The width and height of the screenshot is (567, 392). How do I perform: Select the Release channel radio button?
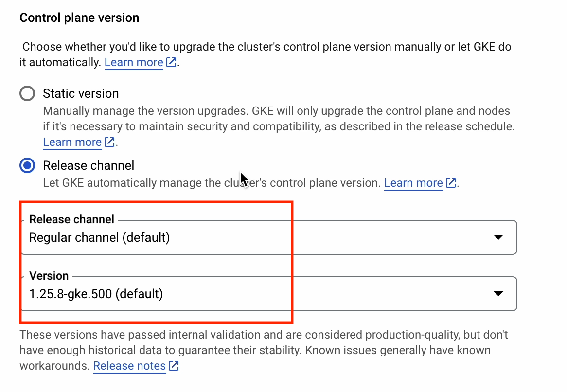(x=27, y=166)
